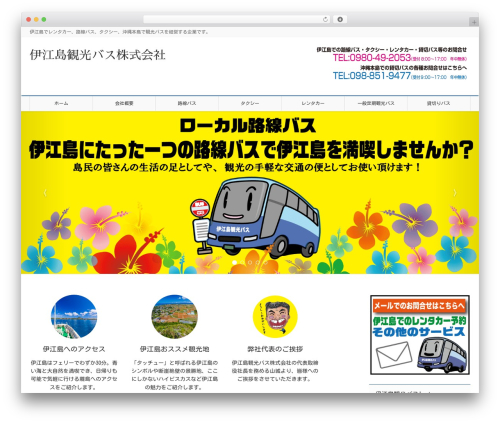Open the 一般定期観光バス menu item
Screen dimensions: 500x423
pyautogui.click(x=376, y=104)
